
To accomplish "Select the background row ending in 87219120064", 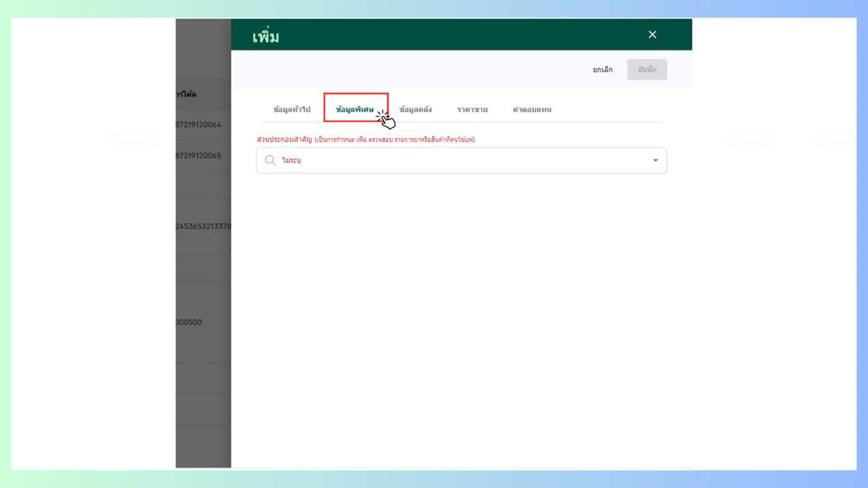I will (198, 125).
